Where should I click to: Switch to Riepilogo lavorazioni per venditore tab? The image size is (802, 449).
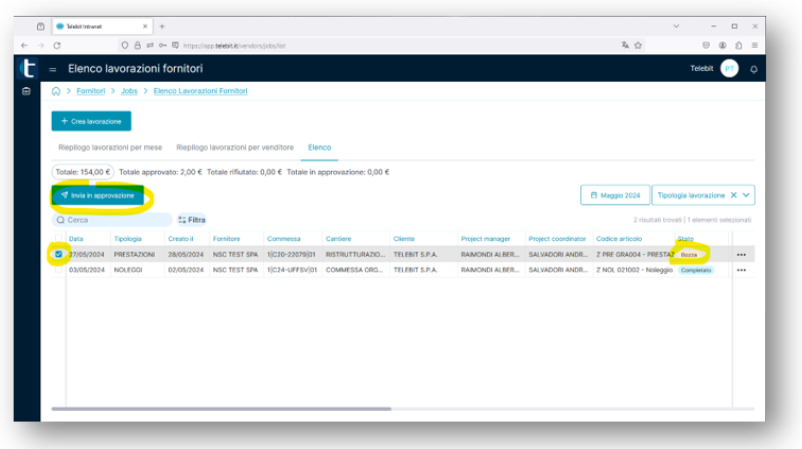point(235,147)
